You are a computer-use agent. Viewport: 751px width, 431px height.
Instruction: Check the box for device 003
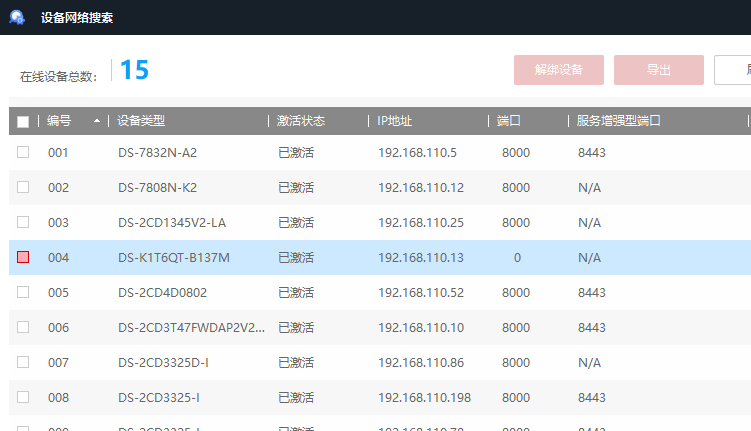[x=23, y=222]
